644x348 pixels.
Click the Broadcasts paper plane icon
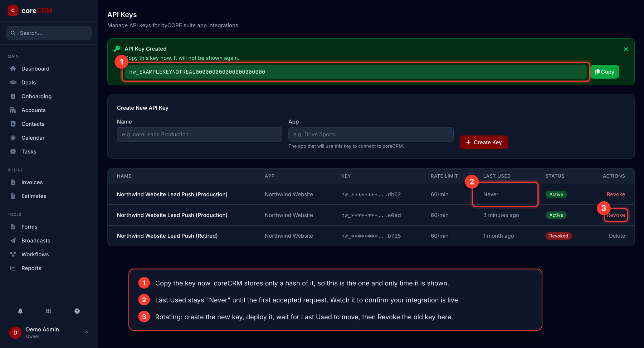[13, 241]
